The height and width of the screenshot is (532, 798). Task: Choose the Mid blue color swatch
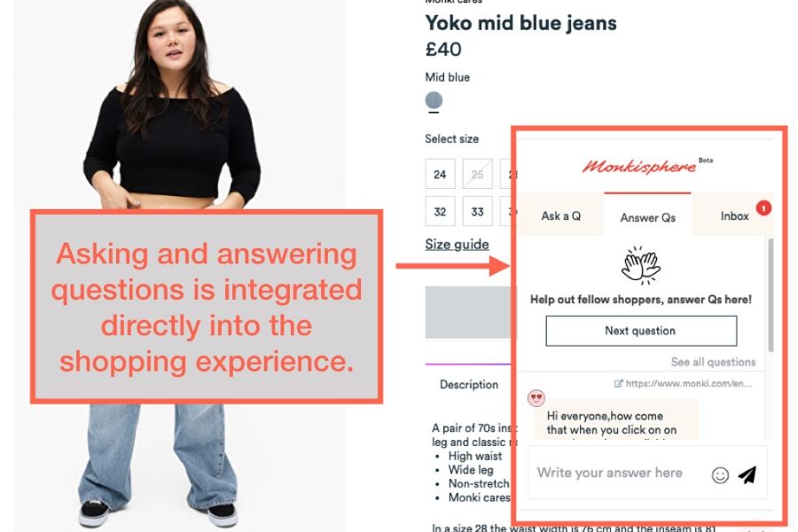point(434,100)
